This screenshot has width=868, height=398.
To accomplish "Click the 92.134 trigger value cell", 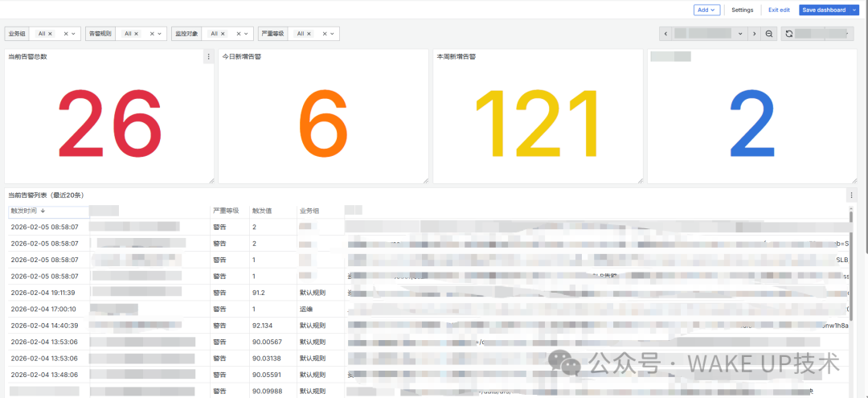I will (262, 326).
